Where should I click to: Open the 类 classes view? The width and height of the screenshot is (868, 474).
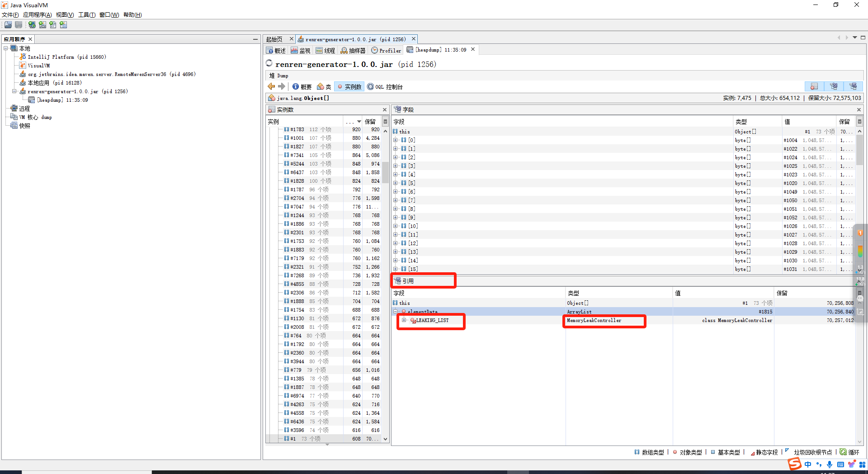[324, 87]
